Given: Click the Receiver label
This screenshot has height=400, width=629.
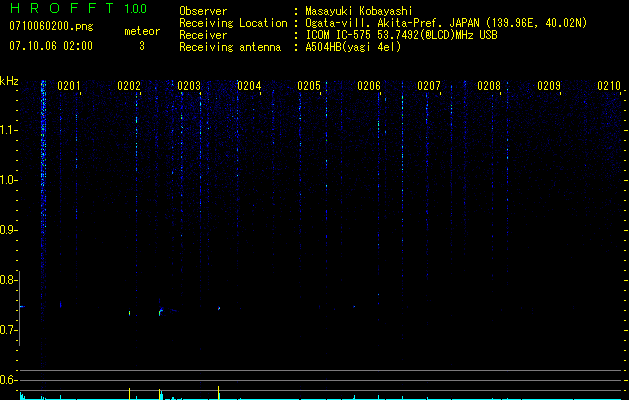Looking at the screenshot, I should [203, 35].
